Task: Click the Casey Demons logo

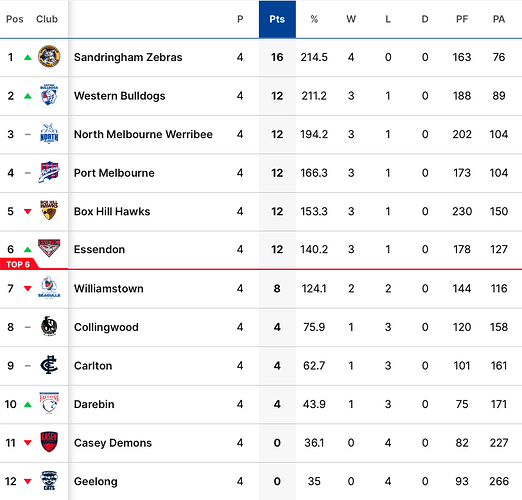Action: tap(49, 442)
